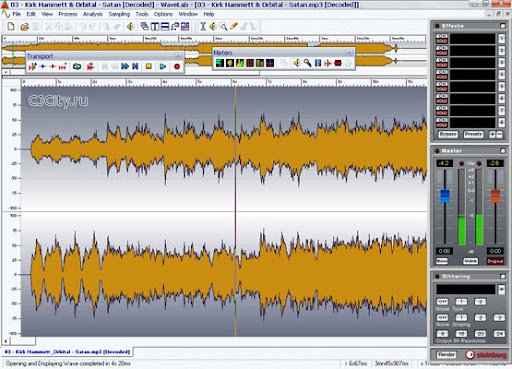This screenshot has height=369, width=512.
Task: Set Noise Type to Off
Action: point(442,302)
